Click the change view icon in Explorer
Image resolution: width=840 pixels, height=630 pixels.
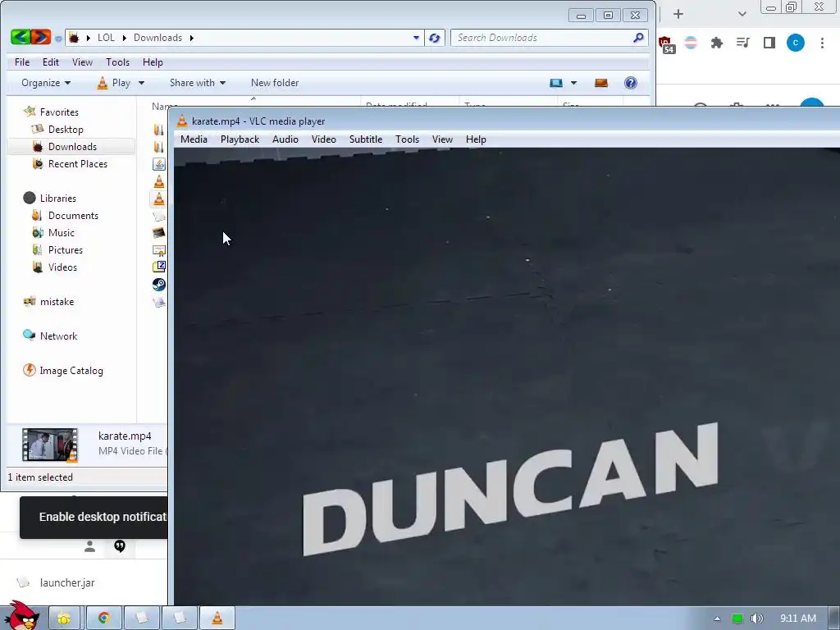point(556,83)
